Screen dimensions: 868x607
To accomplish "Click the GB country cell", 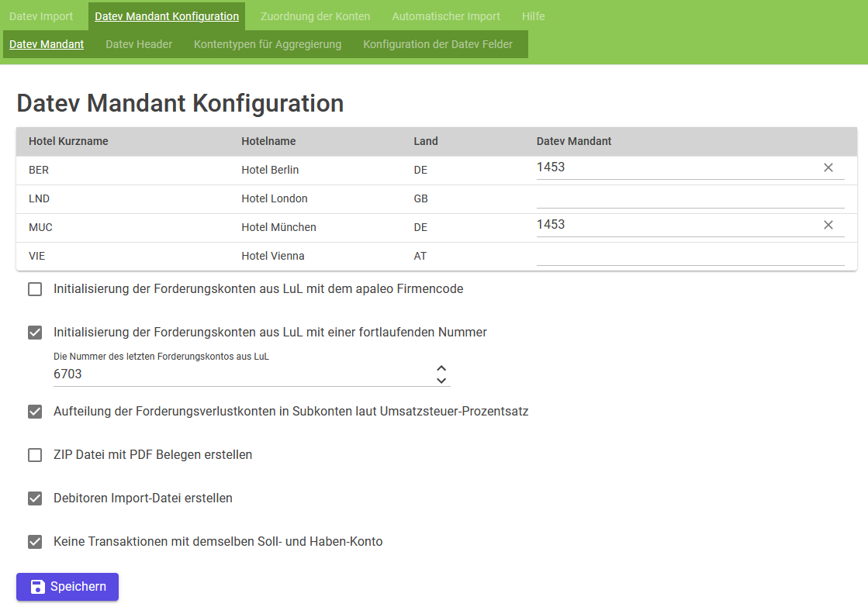I will (420, 198).
